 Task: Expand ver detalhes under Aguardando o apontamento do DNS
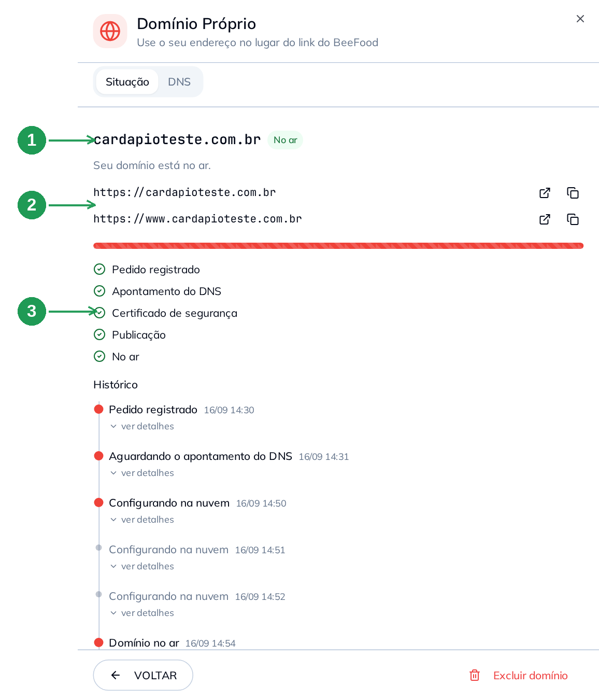pos(142,473)
